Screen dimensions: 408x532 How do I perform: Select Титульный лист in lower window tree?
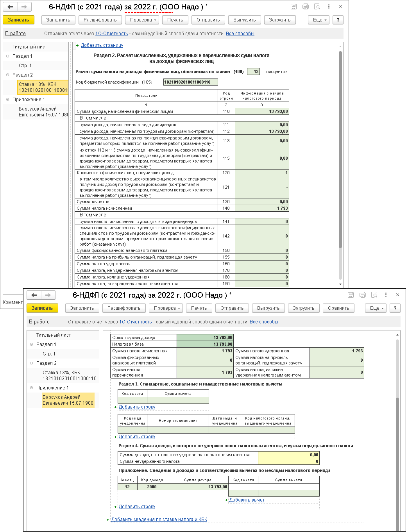[54, 335]
